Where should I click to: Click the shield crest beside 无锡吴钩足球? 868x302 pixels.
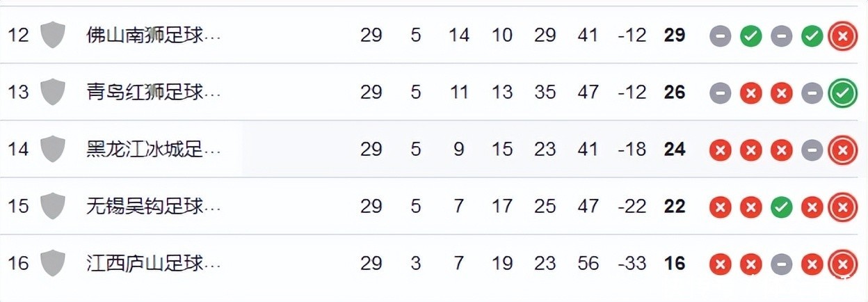[53, 206]
